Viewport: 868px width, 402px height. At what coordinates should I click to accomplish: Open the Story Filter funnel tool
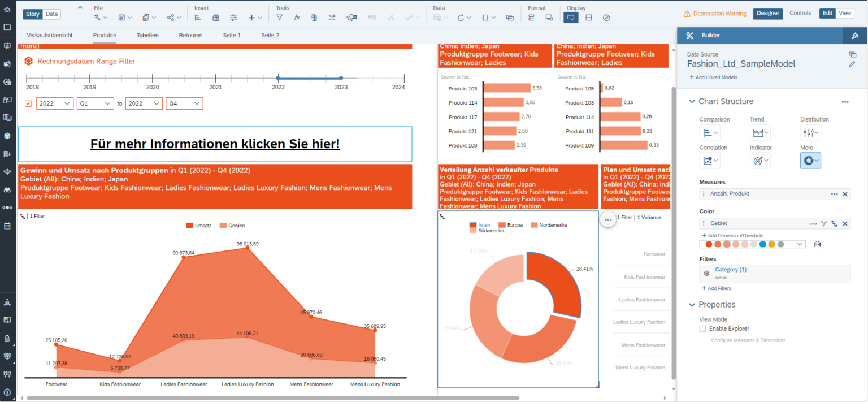pyautogui.click(x=279, y=18)
